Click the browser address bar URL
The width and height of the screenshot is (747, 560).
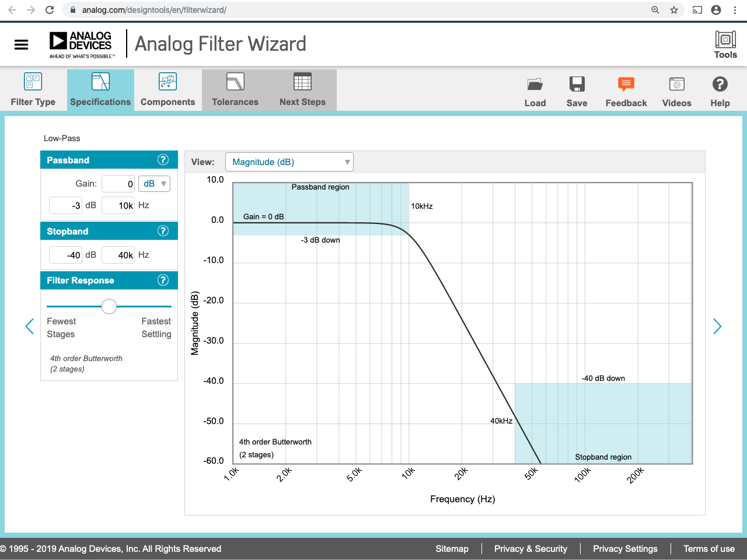click(154, 10)
